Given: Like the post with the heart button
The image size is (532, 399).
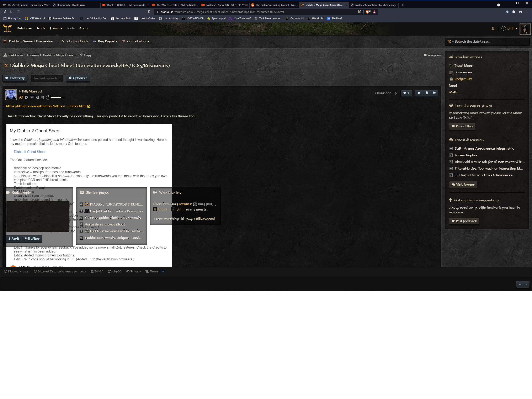Looking at the screenshot, I should (406, 93).
